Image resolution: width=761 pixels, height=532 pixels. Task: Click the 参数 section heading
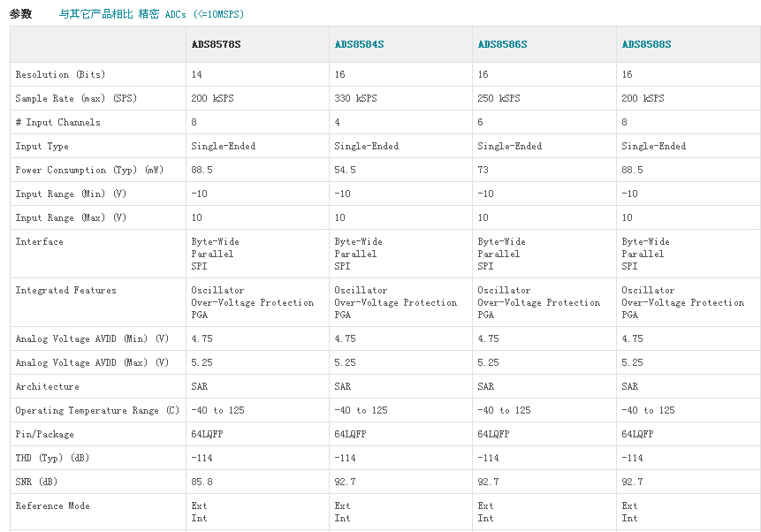click(21, 14)
